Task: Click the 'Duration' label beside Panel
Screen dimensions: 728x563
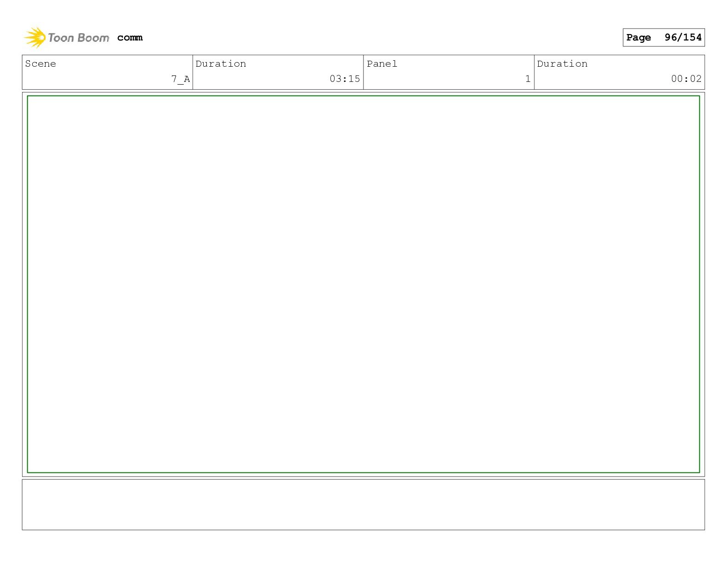Action: [x=562, y=63]
